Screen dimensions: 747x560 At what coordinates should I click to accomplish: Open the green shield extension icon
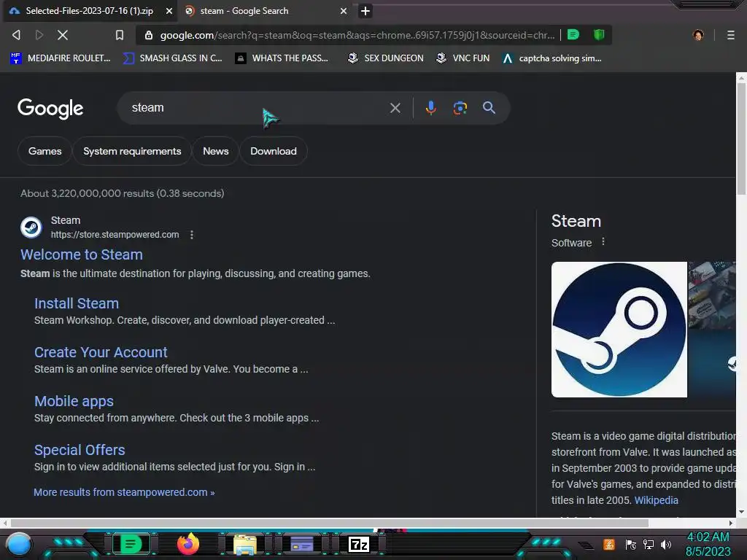coord(599,35)
